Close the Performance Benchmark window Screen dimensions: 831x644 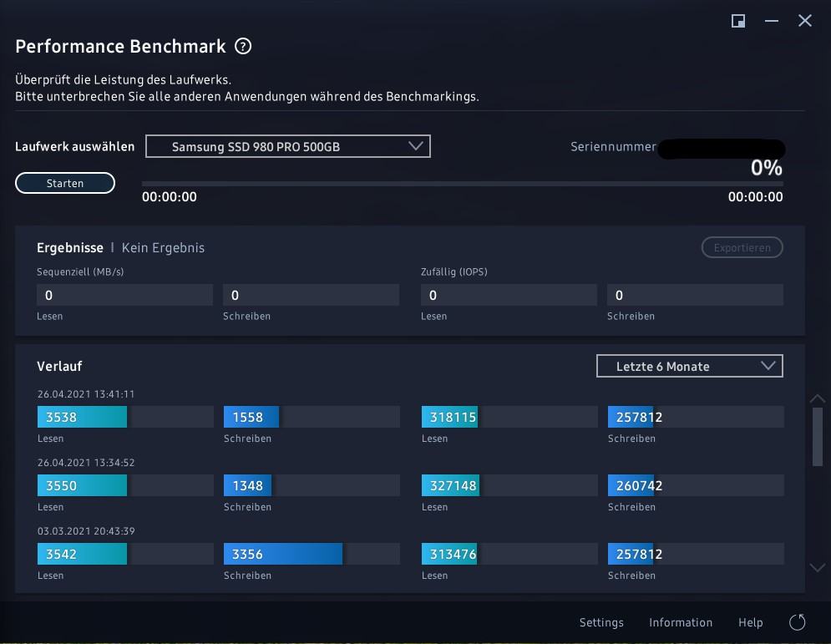pyautogui.click(x=805, y=21)
